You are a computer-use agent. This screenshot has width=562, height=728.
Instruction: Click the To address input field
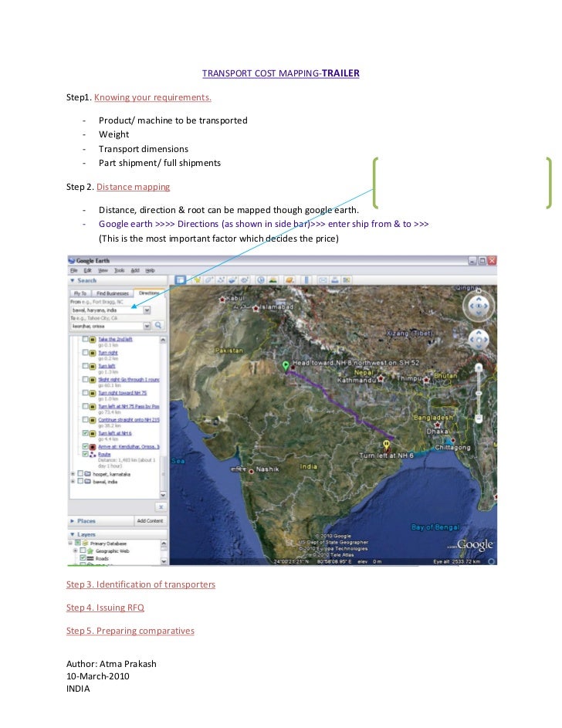(x=107, y=326)
